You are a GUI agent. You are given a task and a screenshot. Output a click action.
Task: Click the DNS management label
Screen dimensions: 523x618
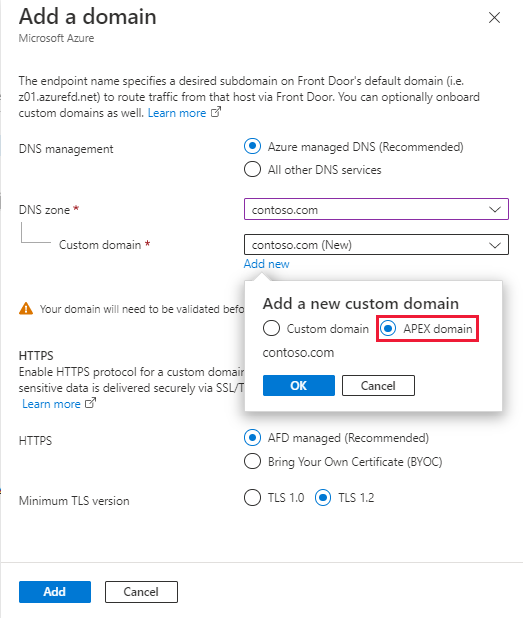click(66, 149)
